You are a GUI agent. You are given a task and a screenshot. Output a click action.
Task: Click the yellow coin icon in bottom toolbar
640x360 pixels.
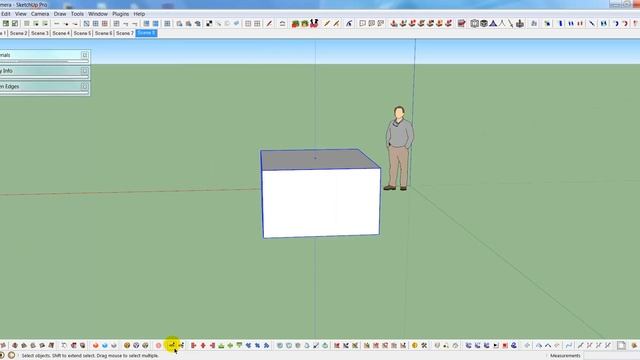(x=415, y=345)
